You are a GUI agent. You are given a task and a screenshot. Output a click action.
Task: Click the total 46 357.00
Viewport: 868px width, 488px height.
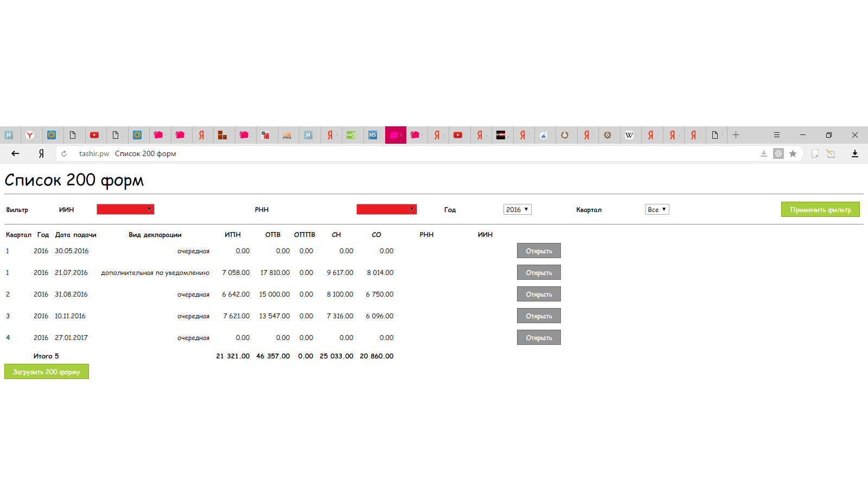point(273,356)
